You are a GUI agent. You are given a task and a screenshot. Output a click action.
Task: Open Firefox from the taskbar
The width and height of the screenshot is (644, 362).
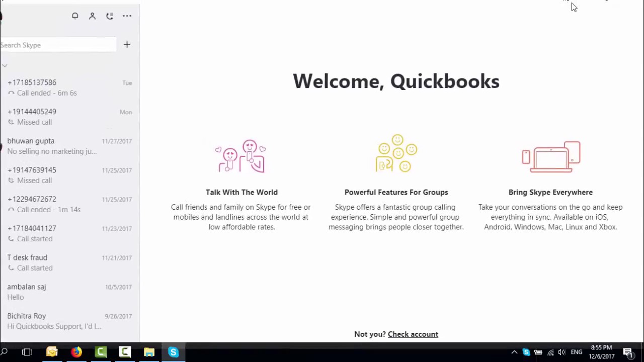tap(76, 352)
